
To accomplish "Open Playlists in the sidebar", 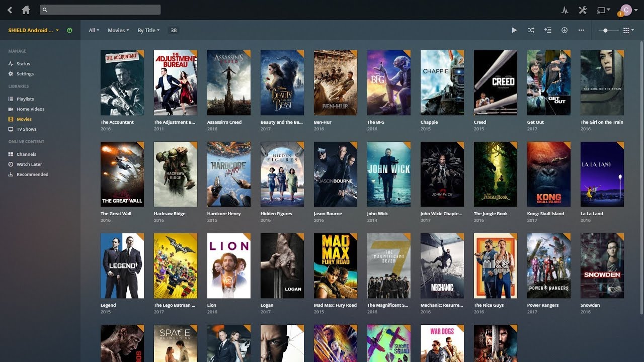I will 25,99.
